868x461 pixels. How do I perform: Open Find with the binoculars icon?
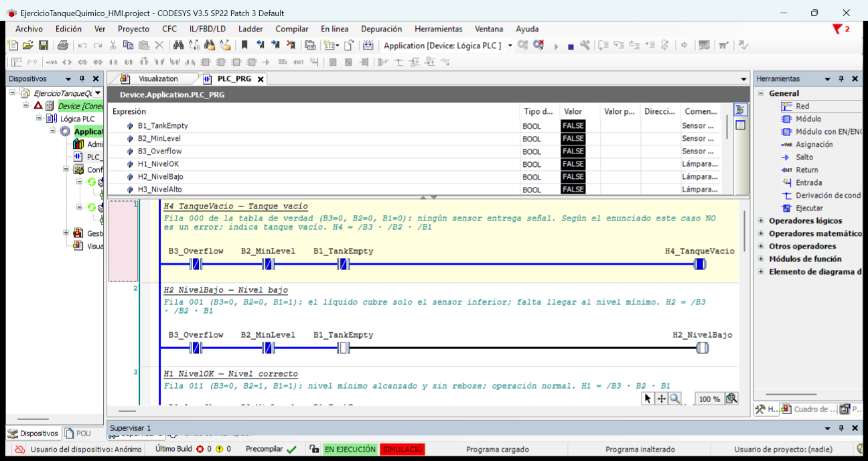click(178, 45)
